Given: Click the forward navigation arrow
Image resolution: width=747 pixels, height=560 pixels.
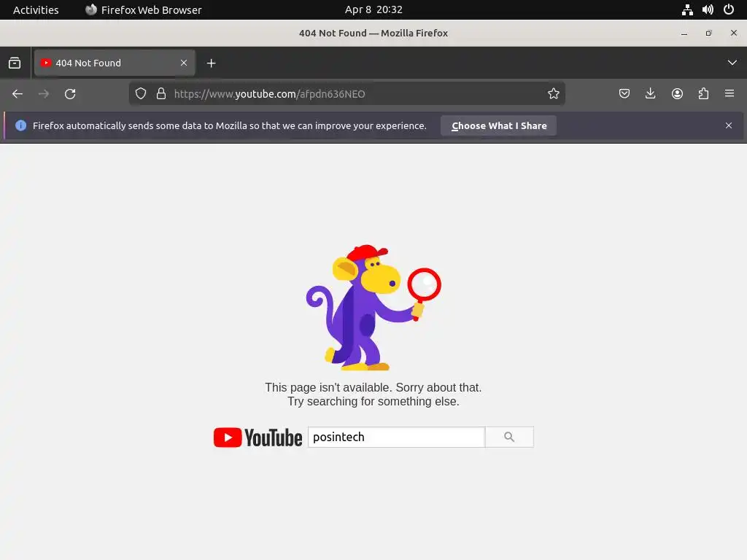Looking at the screenshot, I should [x=44, y=94].
